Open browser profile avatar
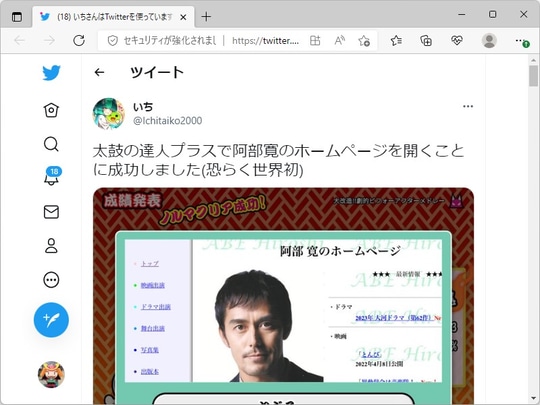540x405 pixels. click(489, 41)
